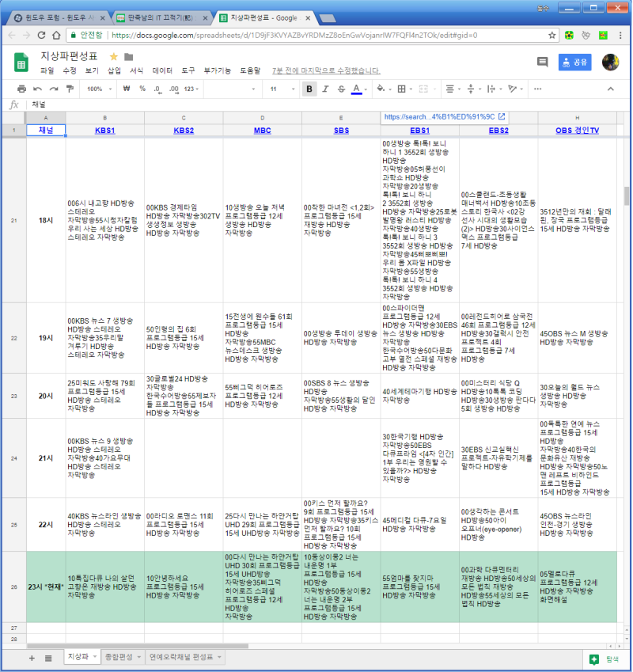Viewport: 633px width, 672px height.
Task: Click the Google account avatar
Action: tap(610, 63)
